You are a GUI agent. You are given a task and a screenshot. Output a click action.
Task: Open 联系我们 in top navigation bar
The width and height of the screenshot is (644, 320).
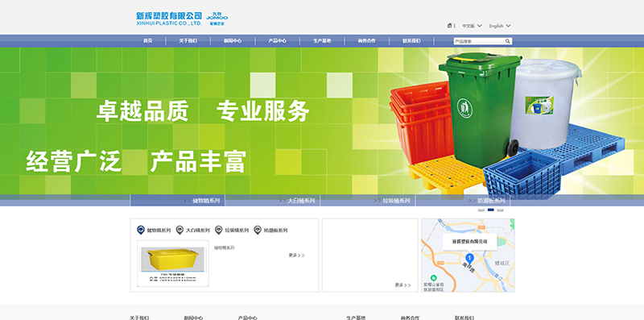pyautogui.click(x=411, y=41)
